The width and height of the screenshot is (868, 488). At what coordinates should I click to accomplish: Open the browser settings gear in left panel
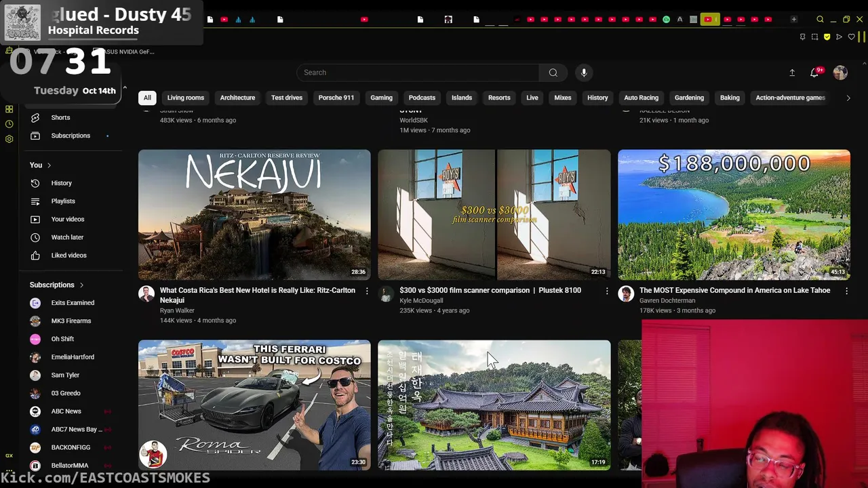(x=9, y=139)
